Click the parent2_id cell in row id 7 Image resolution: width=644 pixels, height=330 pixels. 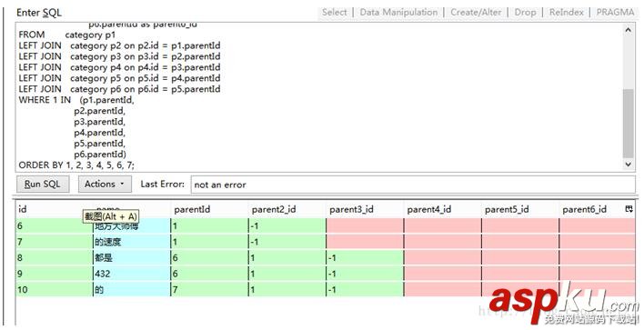tap(287, 242)
